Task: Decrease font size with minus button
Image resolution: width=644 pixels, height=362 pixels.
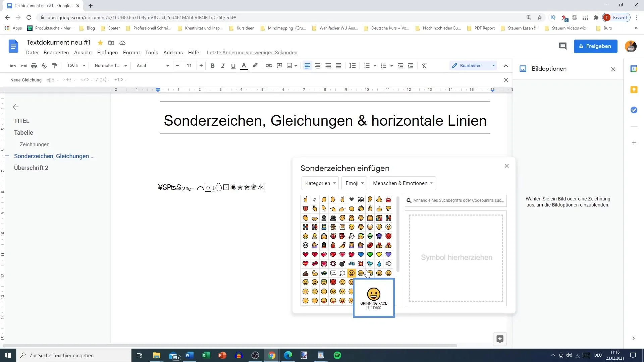Action: [x=177, y=65]
